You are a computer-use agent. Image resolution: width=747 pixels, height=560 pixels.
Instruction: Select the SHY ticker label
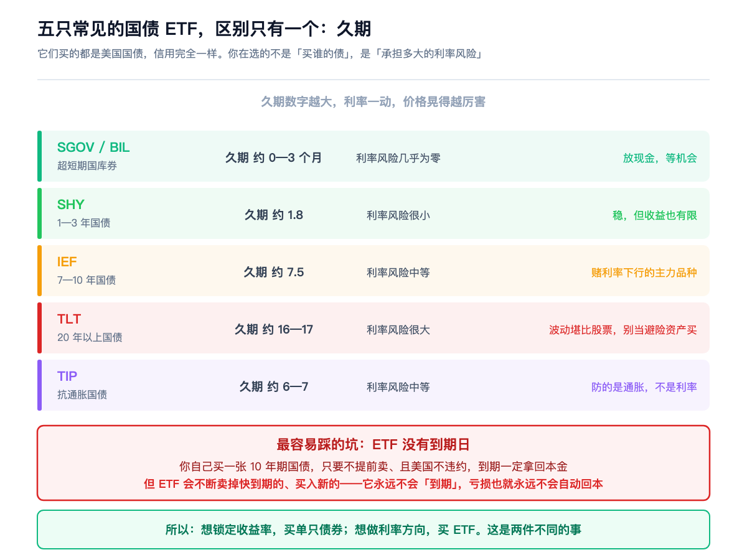point(71,205)
